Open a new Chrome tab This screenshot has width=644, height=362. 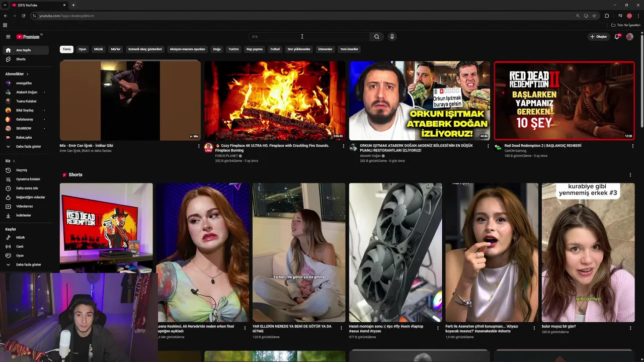[x=73, y=5]
